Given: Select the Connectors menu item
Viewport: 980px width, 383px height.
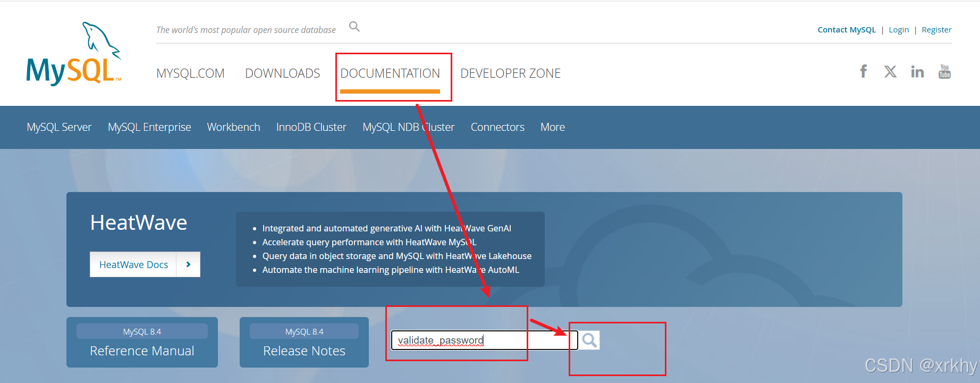Looking at the screenshot, I should [497, 127].
